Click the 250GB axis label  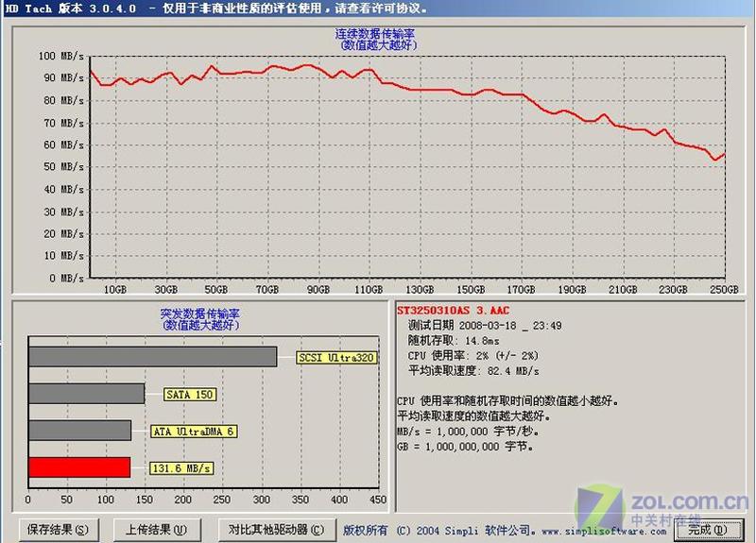[x=725, y=290]
